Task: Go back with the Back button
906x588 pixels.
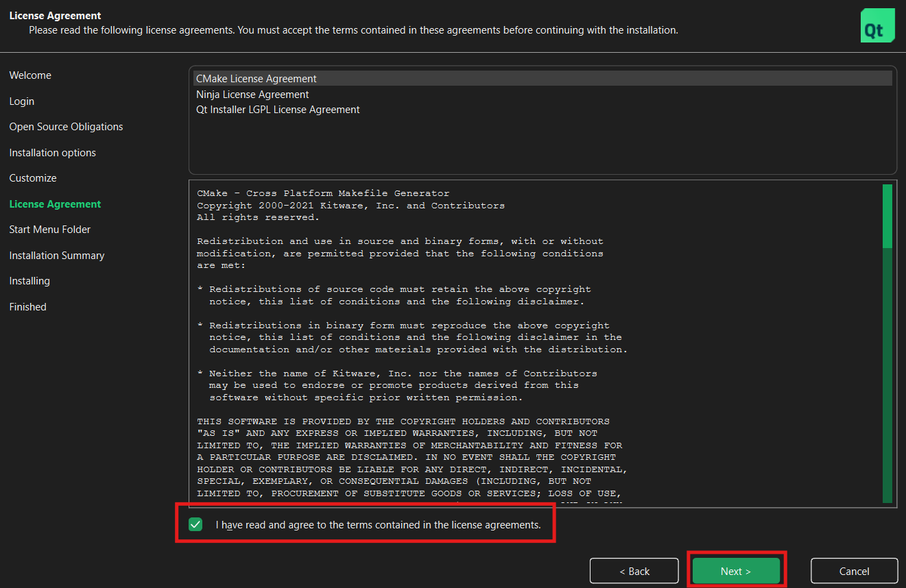Action: [634, 571]
